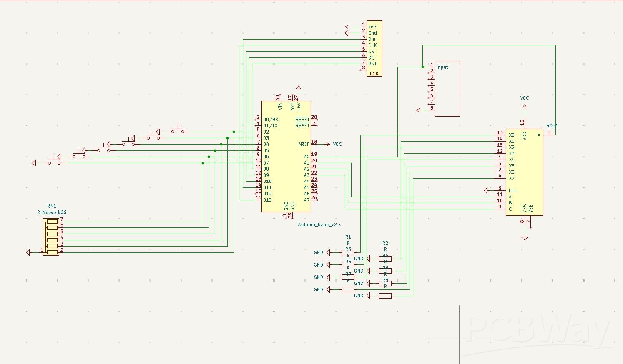Click the 3V3 pin label on Arduino
This screenshot has width=623, height=364.
(292, 107)
